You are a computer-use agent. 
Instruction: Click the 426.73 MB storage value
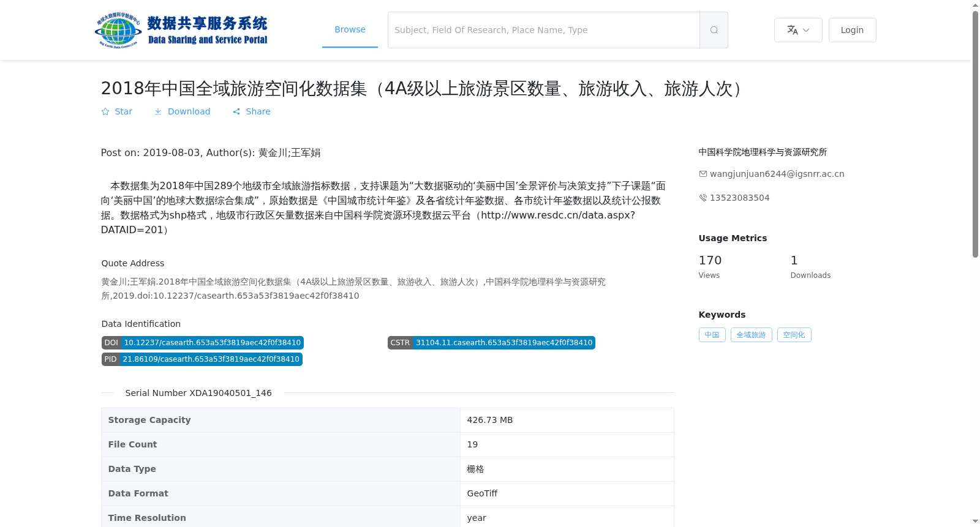(x=490, y=420)
